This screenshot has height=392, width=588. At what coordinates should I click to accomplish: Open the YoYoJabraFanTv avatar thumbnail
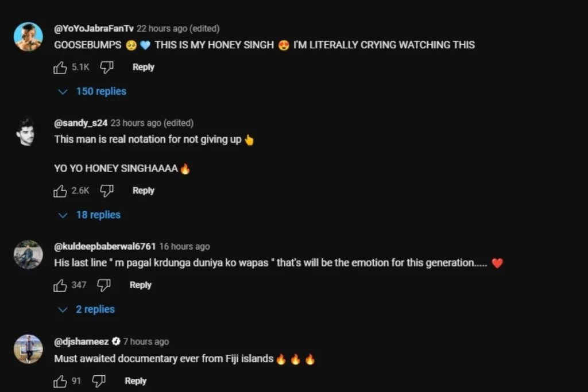pos(28,36)
